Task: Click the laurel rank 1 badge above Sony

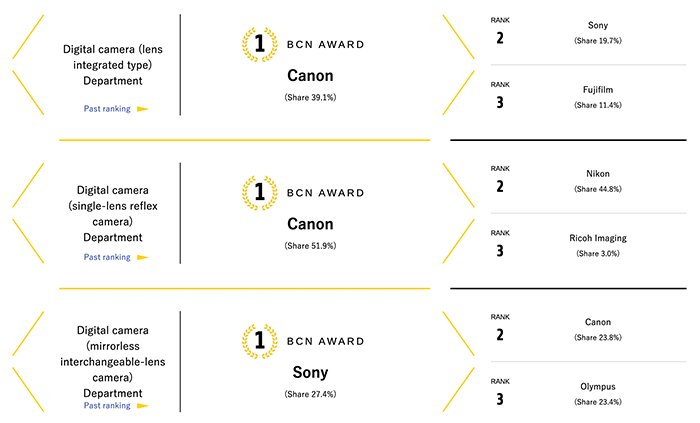Action: pyautogui.click(x=259, y=341)
